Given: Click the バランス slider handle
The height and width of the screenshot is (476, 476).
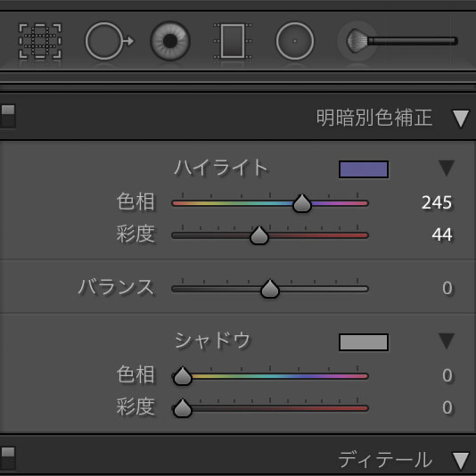Looking at the screenshot, I should pyautogui.click(x=270, y=289).
